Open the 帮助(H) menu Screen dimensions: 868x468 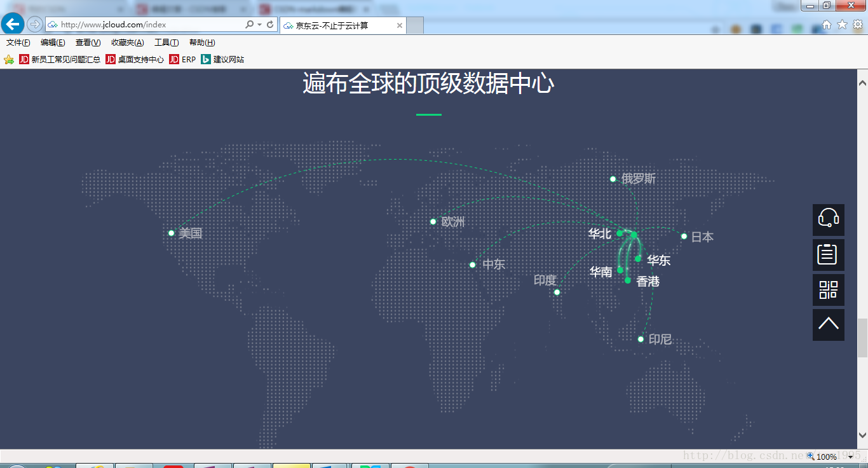(202, 43)
